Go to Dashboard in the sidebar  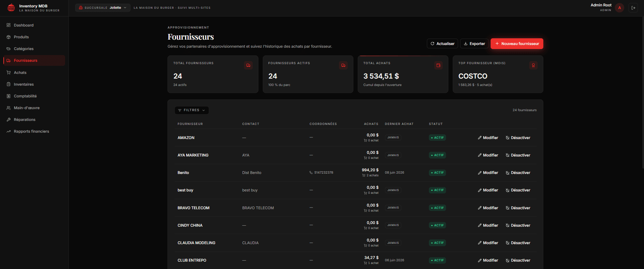click(x=34, y=25)
